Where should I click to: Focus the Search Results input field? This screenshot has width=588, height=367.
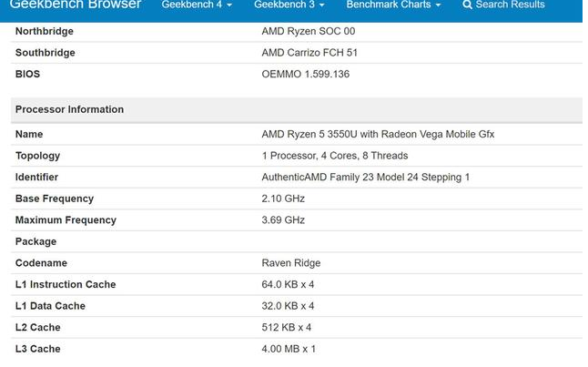click(x=511, y=5)
